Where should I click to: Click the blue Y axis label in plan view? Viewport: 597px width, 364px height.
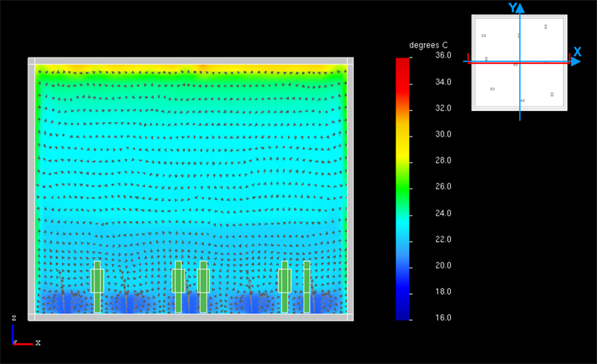pyautogui.click(x=513, y=7)
